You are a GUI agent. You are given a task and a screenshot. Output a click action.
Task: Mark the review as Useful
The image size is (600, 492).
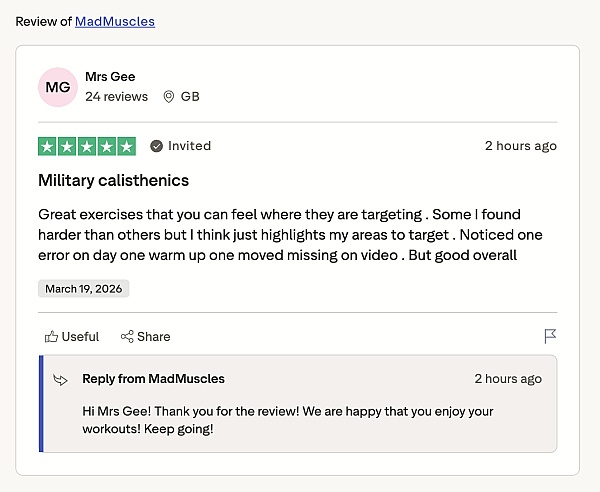pos(80,337)
